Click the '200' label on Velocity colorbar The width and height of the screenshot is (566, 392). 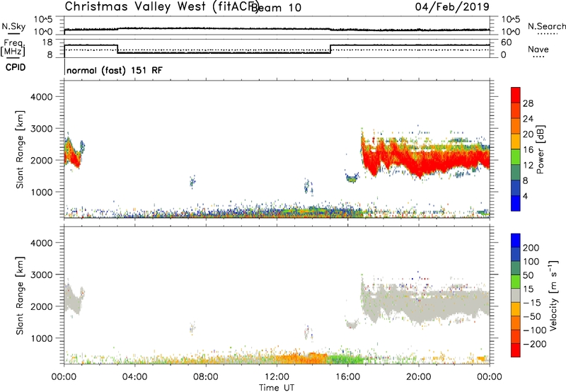(531, 248)
